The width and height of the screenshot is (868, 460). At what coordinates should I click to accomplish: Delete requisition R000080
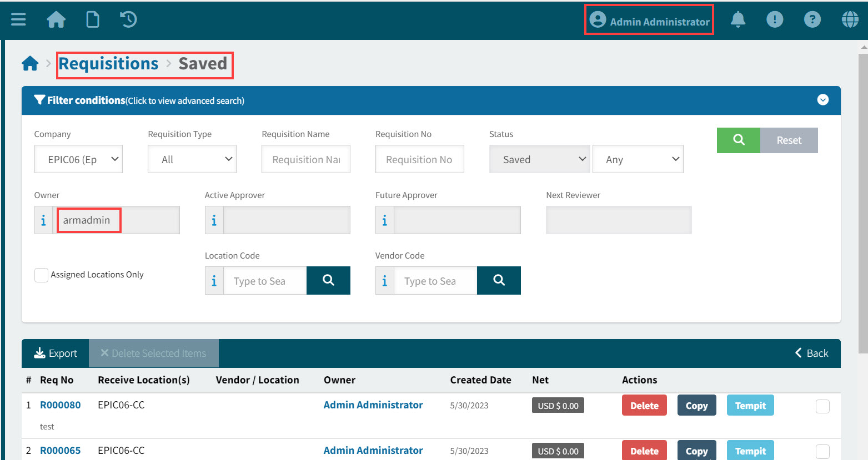coord(644,406)
